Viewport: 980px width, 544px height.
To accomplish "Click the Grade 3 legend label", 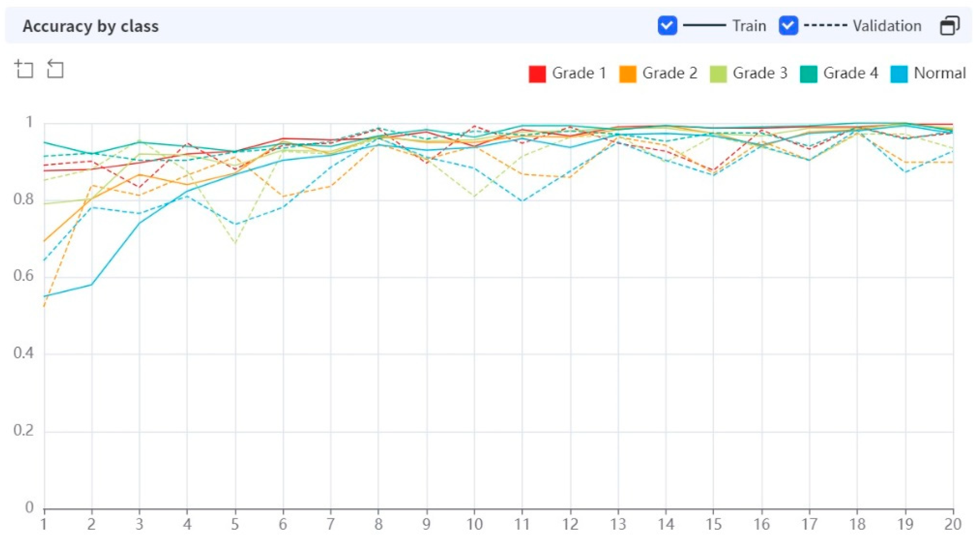I will click(760, 73).
